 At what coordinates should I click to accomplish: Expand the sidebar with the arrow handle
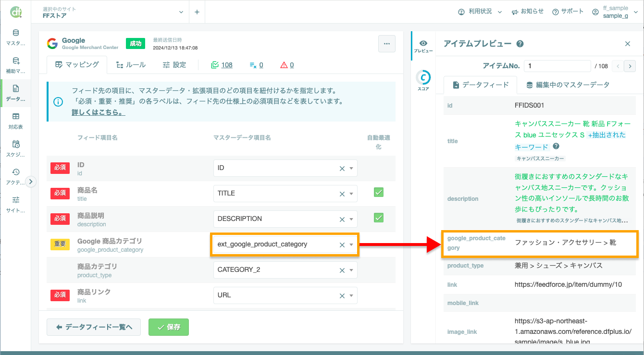31,182
